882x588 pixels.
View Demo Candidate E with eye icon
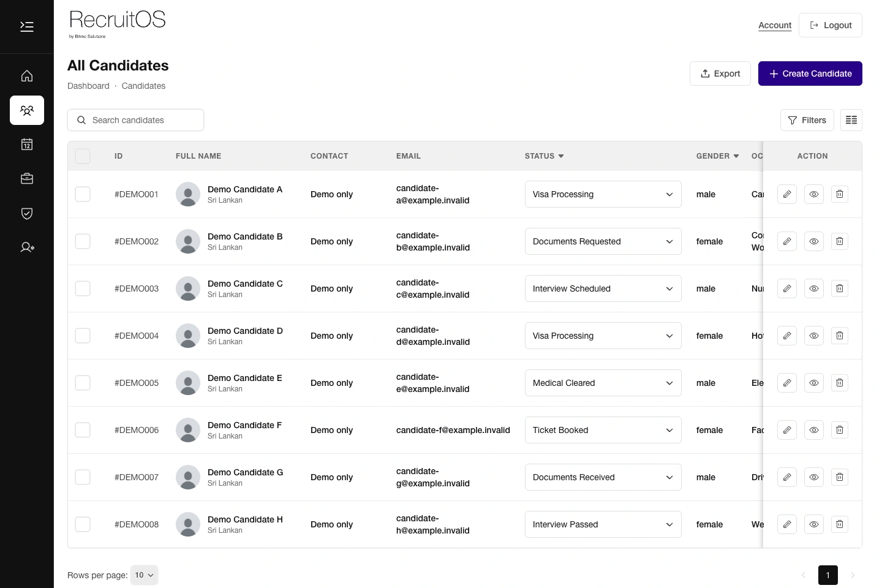coord(814,383)
